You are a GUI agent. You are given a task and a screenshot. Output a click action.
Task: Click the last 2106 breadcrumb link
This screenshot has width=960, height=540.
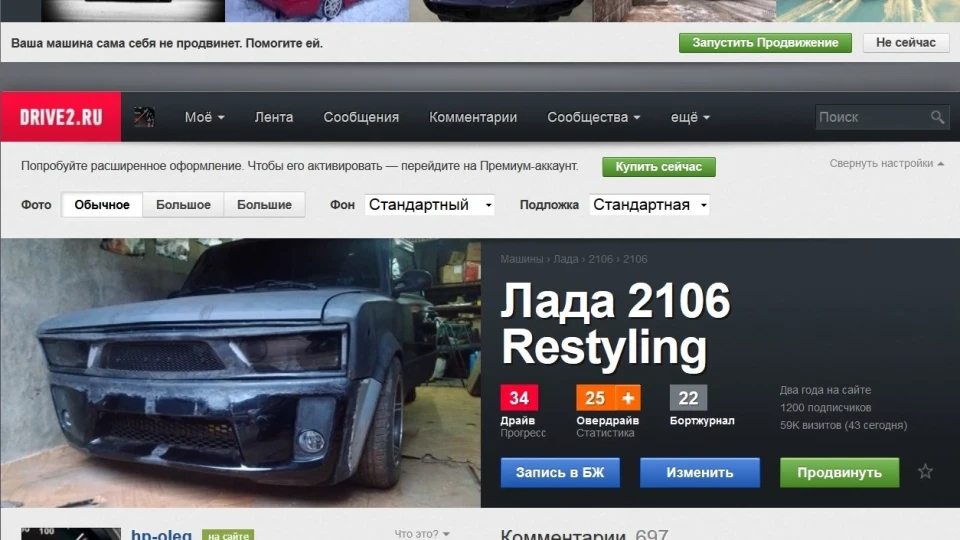(635, 259)
